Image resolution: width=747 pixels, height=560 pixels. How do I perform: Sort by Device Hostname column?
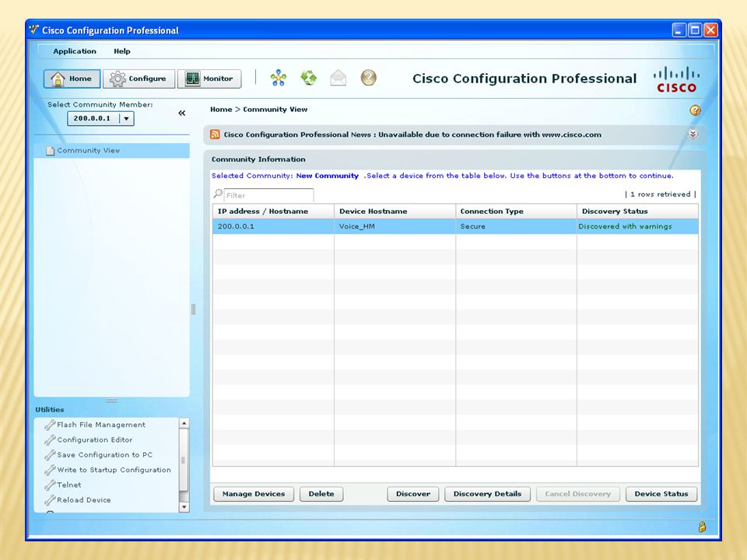pyautogui.click(x=395, y=212)
